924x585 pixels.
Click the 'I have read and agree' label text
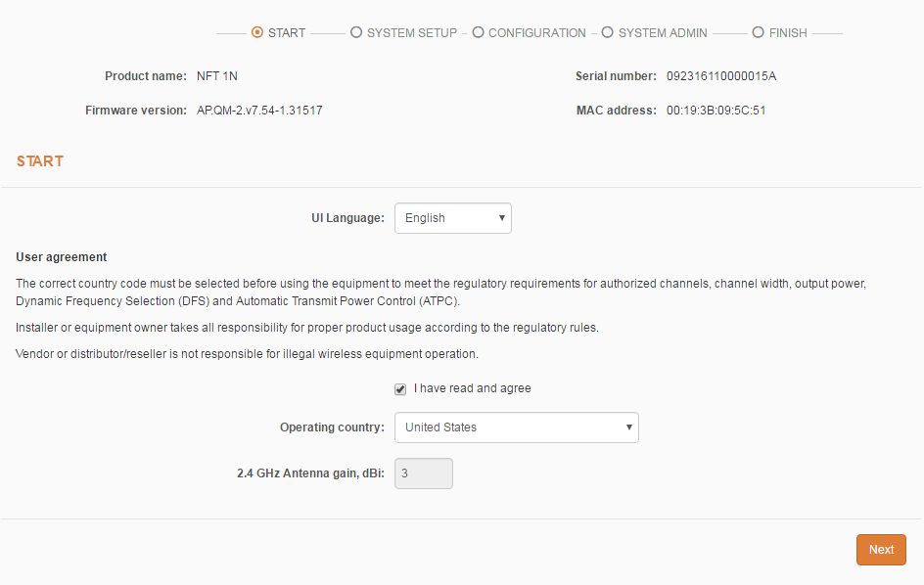tap(472, 388)
